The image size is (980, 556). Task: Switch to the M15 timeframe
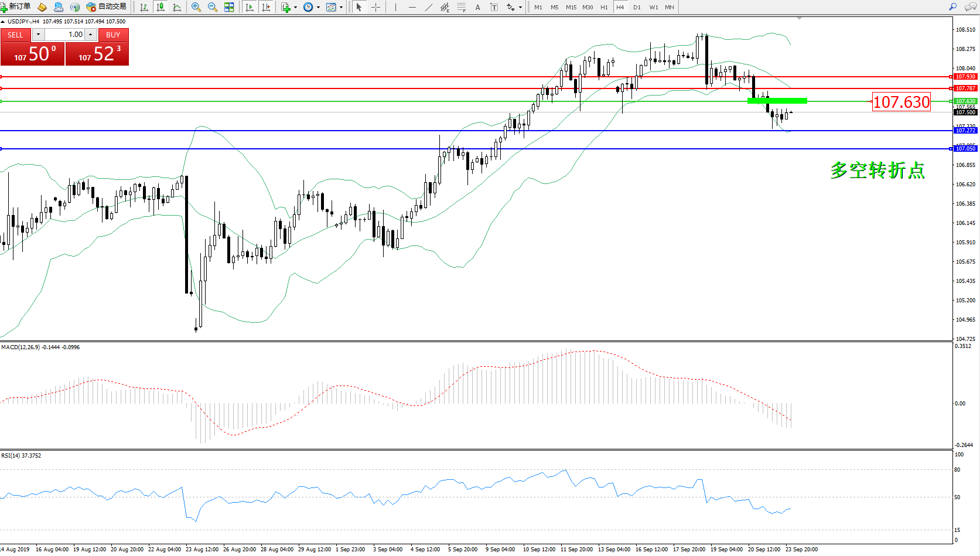coord(571,7)
